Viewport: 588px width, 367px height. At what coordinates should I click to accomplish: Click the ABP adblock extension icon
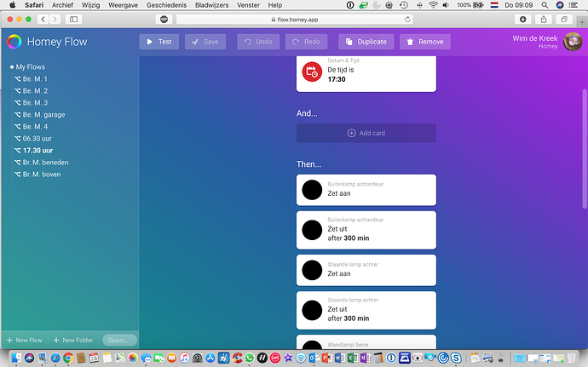tap(164, 20)
